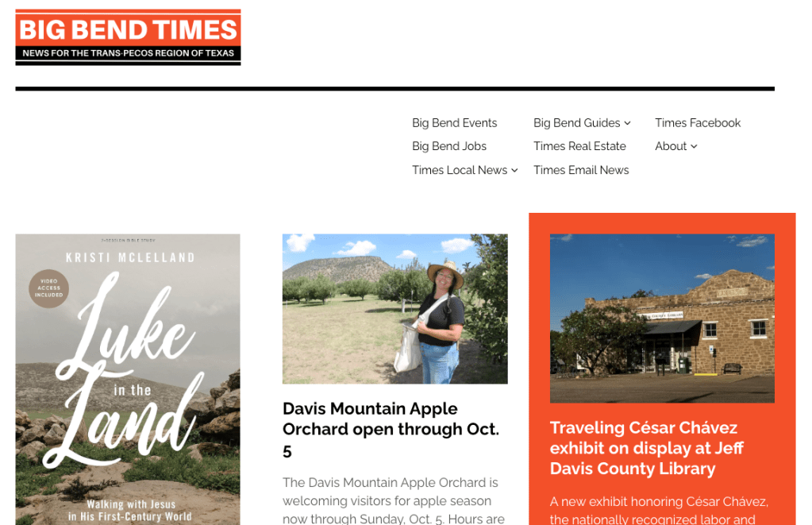Viewport: 812px width, 525px height.
Task: Select Times Local News menu item
Action: pyautogui.click(x=460, y=170)
